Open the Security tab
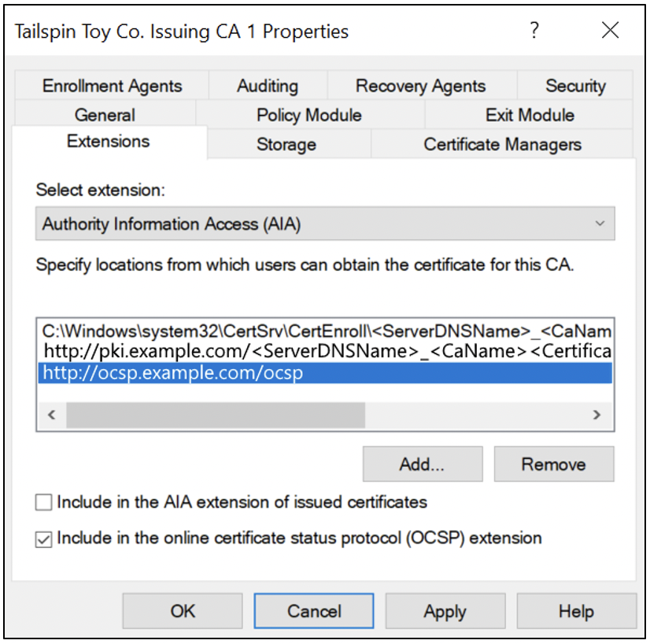The image size is (650, 644). (x=575, y=86)
